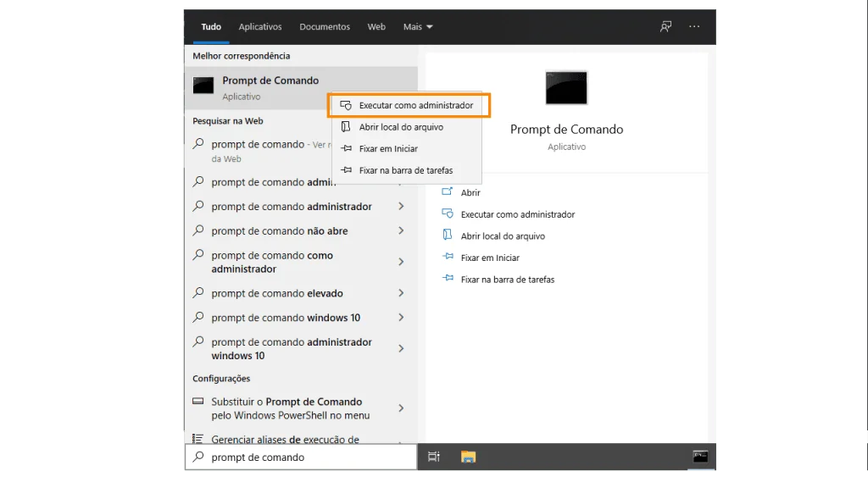
Task: Click search icon beside 'prompt de comando elevado'
Action: pos(198,292)
